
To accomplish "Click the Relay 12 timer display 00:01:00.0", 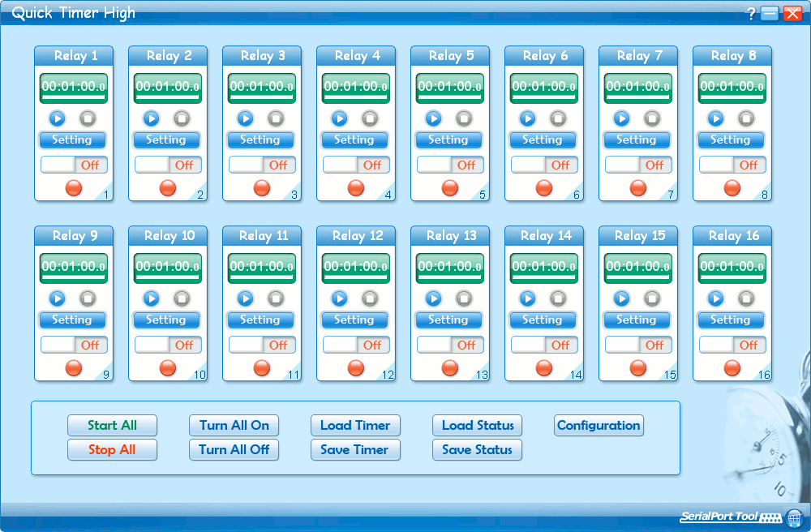I will coord(356,268).
